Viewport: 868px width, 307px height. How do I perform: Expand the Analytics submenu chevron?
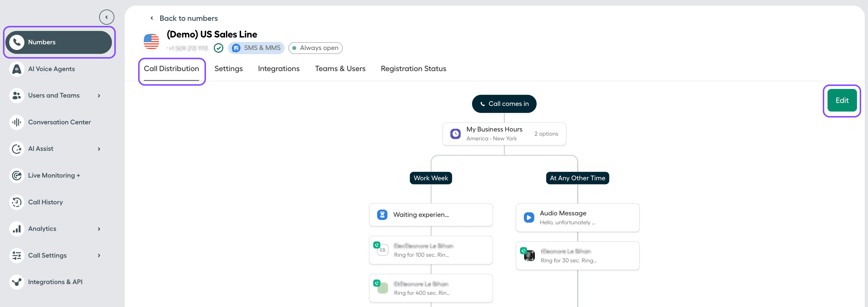[x=99, y=229]
